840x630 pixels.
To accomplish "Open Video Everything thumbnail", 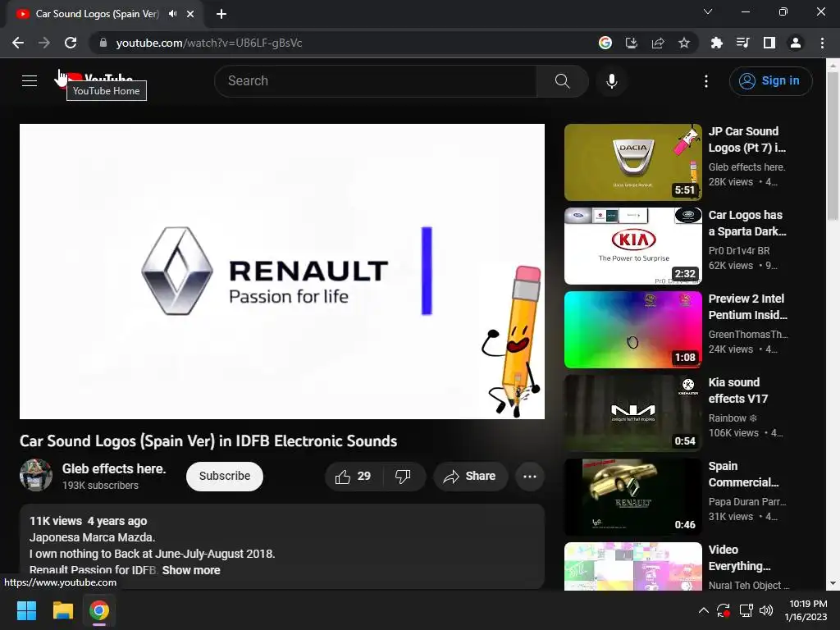I will coord(632,566).
